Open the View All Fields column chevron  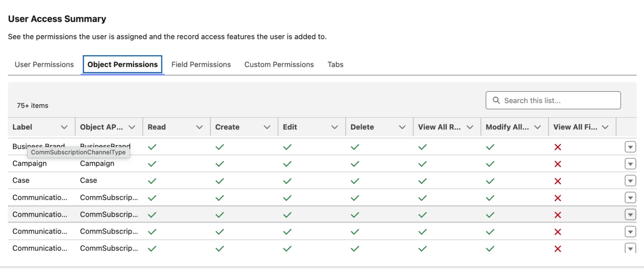pyautogui.click(x=605, y=127)
